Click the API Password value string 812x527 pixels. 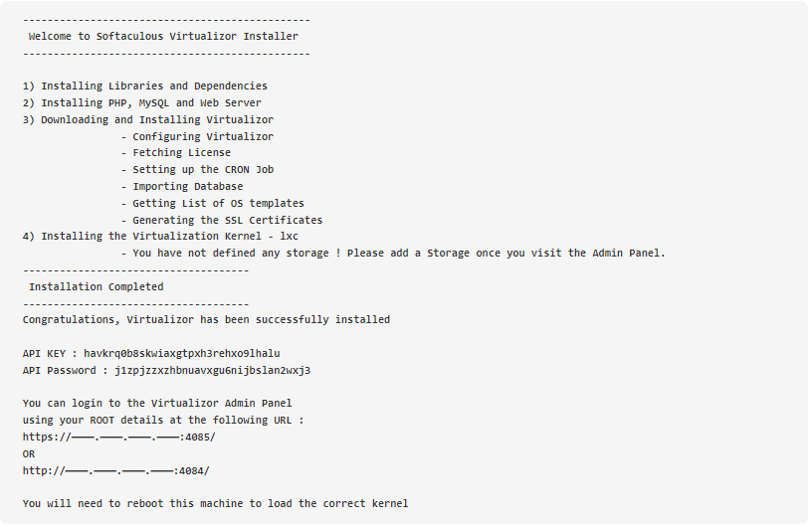coord(212,371)
